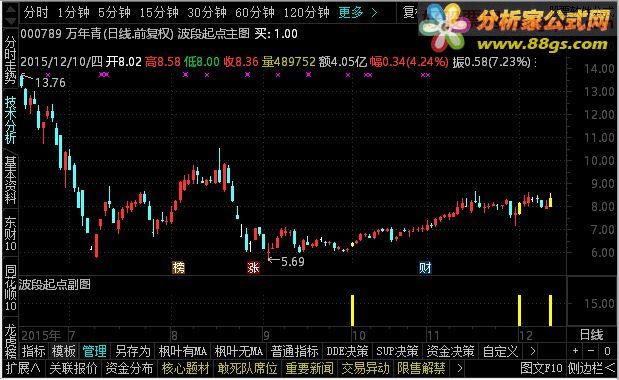
Task: Open 图文F10 information page
Action: pyautogui.click(x=541, y=369)
